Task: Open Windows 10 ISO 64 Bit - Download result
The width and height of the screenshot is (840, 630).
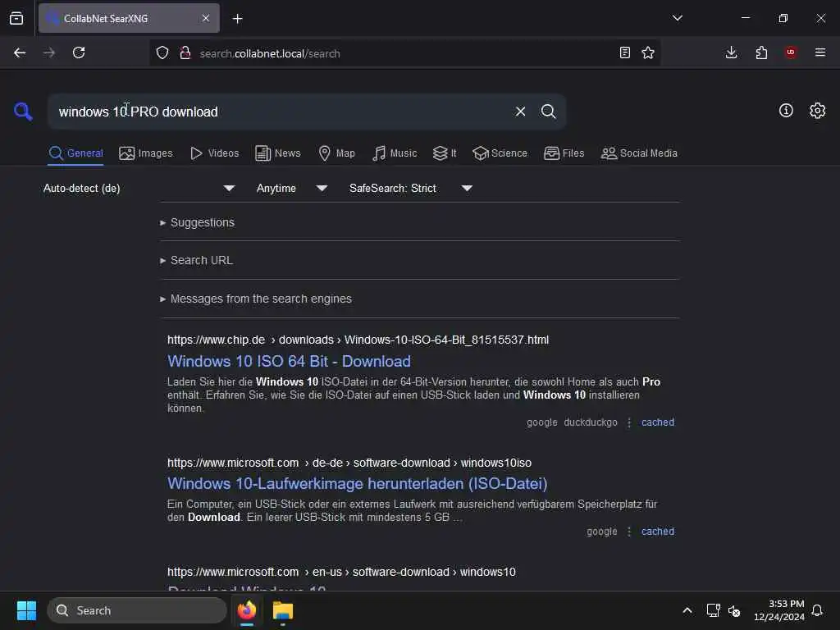Action: coord(289,361)
